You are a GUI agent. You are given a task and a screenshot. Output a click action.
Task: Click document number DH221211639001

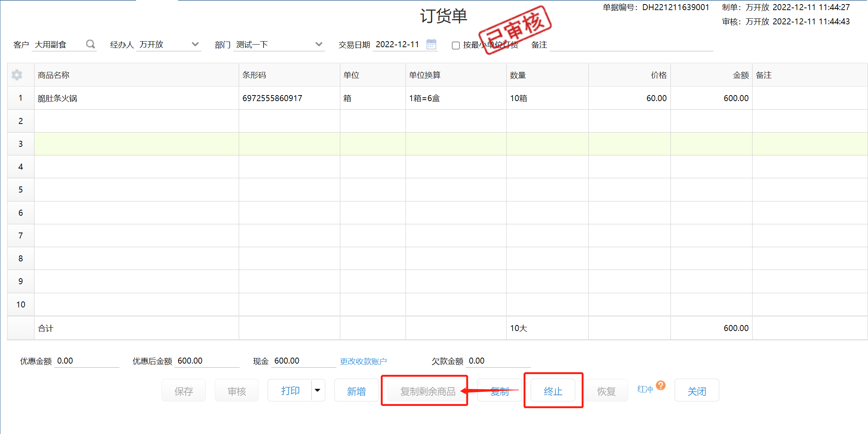point(675,7)
